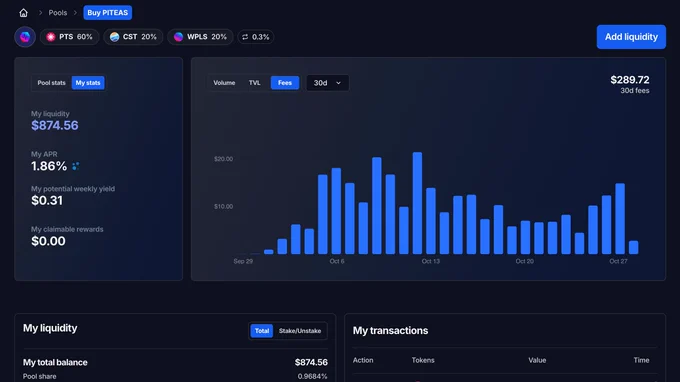
Task: Show Fees chart
Action: tap(285, 83)
